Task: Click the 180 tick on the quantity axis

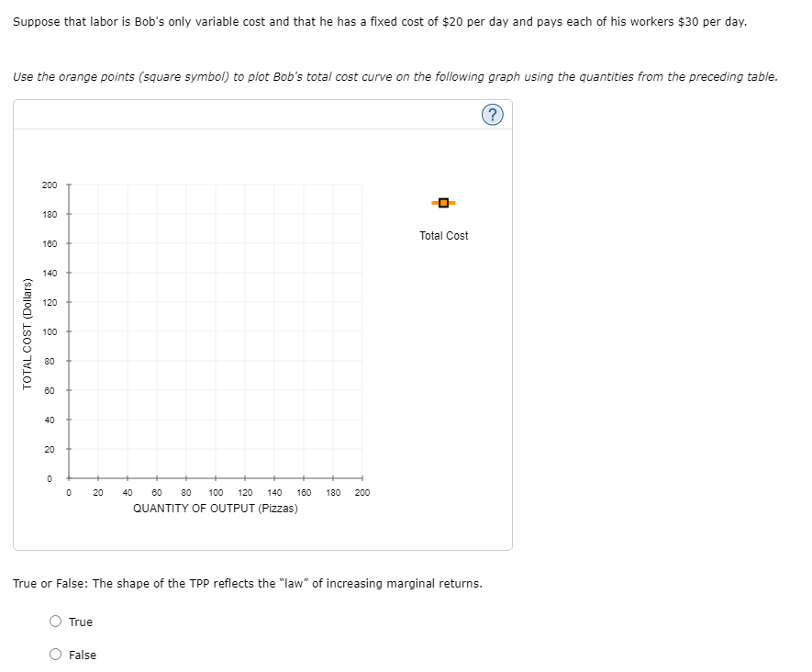Action: pos(333,492)
